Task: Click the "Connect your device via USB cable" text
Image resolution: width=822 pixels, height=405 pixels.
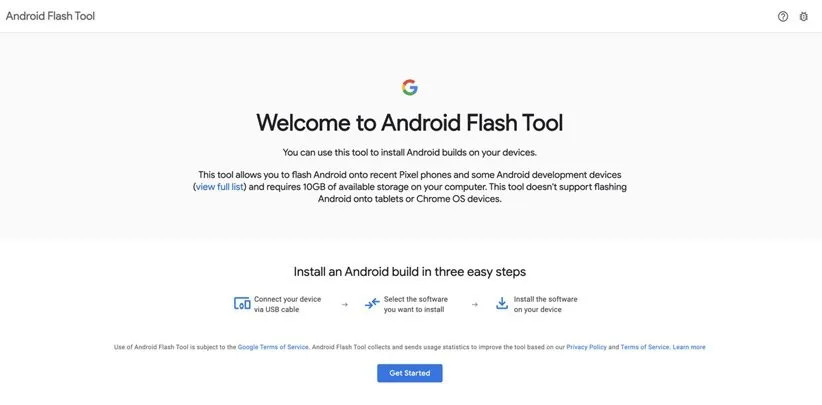Action: click(x=288, y=304)
